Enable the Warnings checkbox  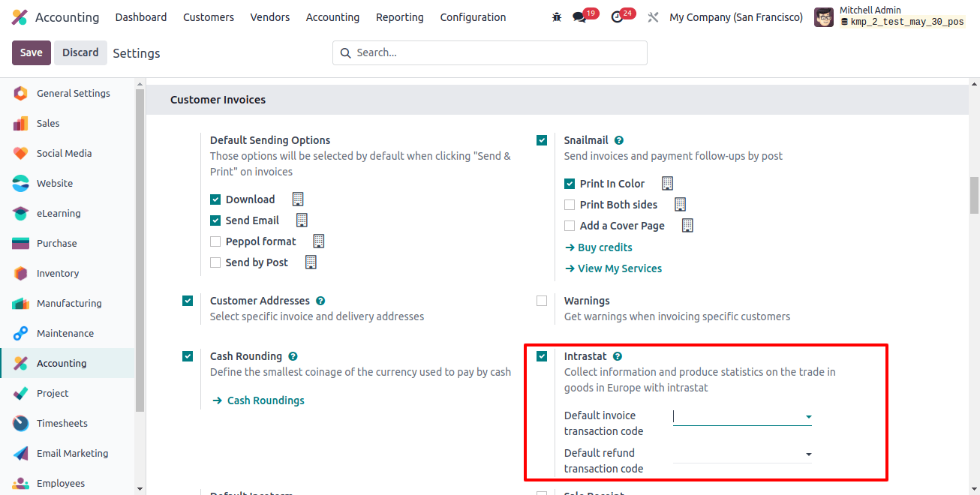tap(542, 301)
